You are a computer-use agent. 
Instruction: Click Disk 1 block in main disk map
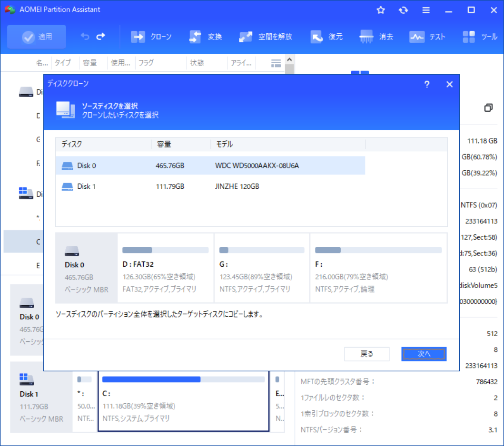[41, 398]
